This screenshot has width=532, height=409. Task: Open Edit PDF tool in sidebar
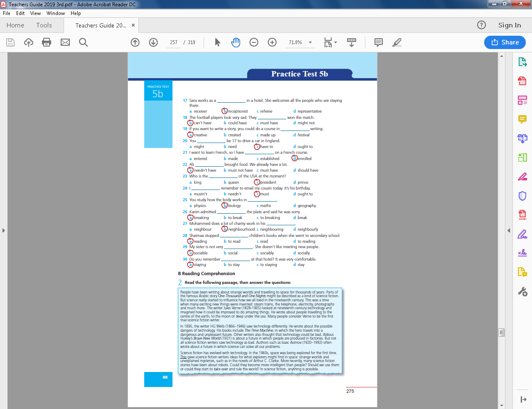(522, 100)
